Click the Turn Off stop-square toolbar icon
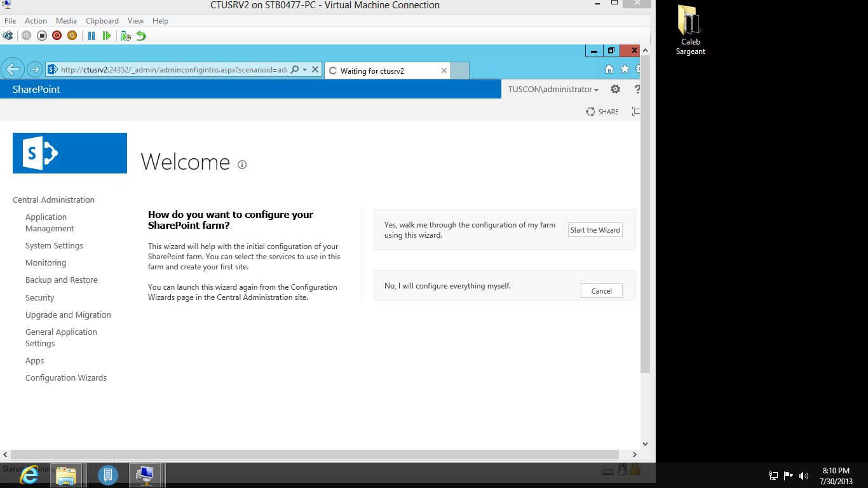This screenshot has width=868, height=488. [42, 36]
